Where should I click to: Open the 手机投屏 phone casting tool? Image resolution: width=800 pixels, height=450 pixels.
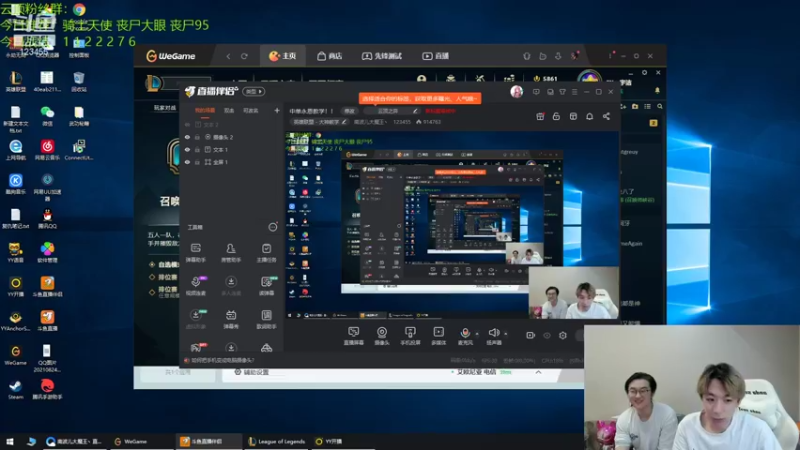point(410,336)
